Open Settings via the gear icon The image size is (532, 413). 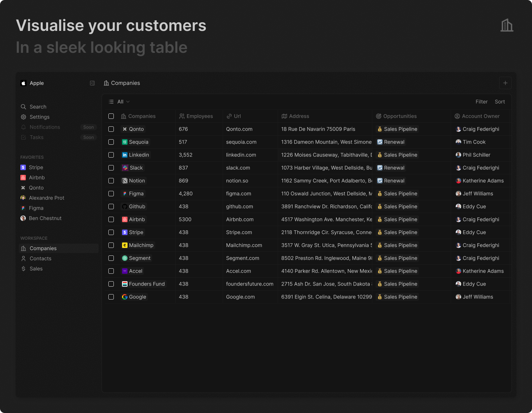pos(23,117)
